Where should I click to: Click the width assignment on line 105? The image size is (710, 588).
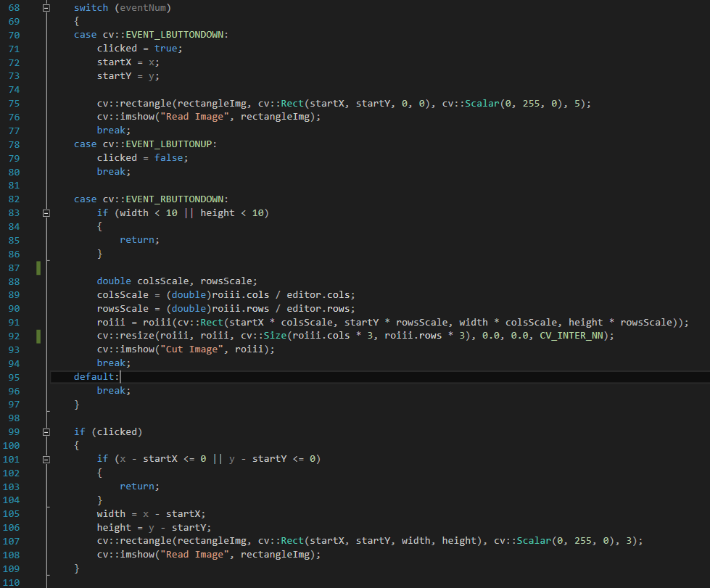151,514
